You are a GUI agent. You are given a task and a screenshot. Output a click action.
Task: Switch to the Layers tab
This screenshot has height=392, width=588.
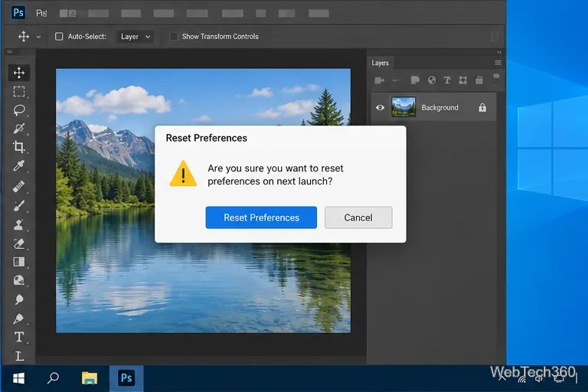[x=381, y=63]
